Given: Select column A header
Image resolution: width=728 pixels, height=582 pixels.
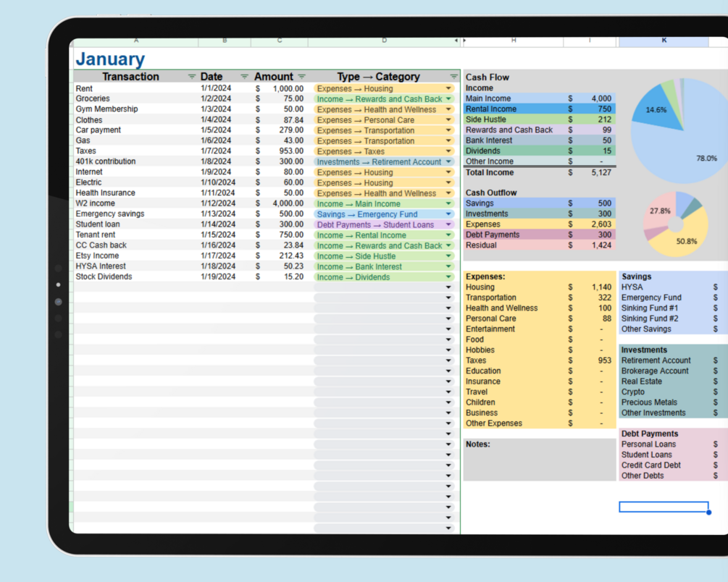Looking at the screenshot, I should 136,41.
